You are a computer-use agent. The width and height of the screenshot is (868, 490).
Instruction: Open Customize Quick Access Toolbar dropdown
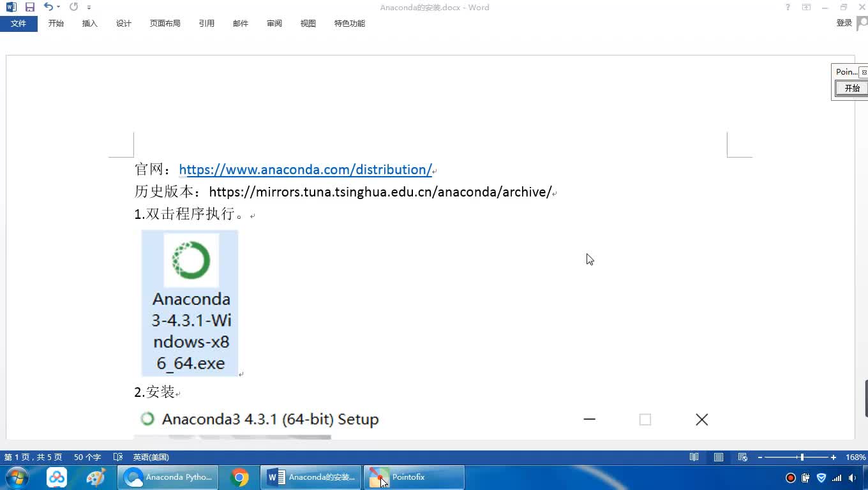pos(89,8)
